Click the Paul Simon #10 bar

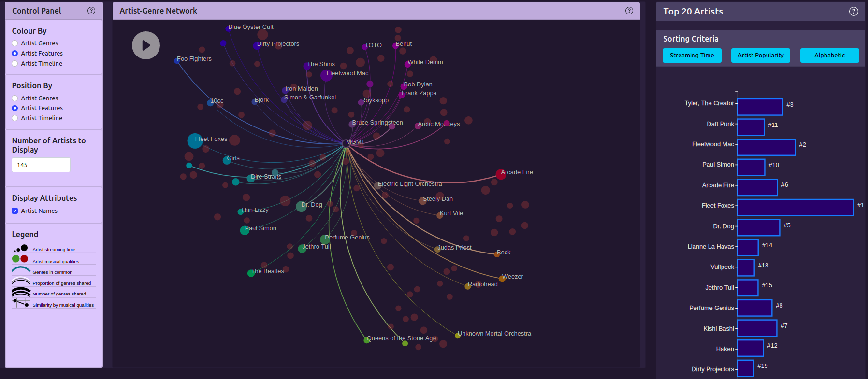tap(751, 167)
